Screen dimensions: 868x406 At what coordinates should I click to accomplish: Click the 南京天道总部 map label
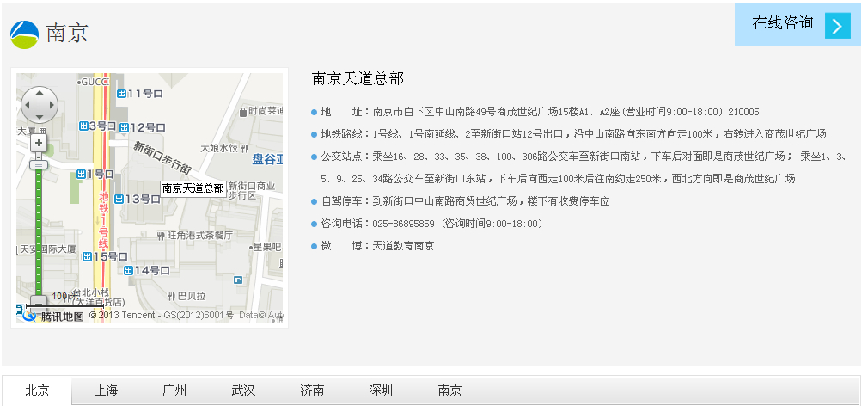pos(193,188)
